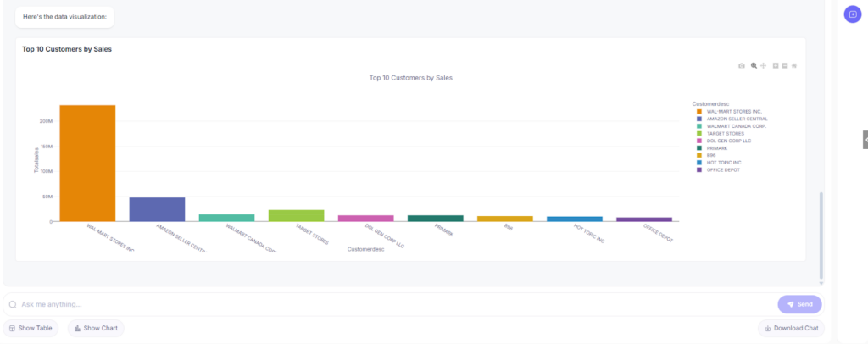Download the plot as PNG via camera icon
The height and width of the screenshot is (344, 868).
[x=742, y=65]
